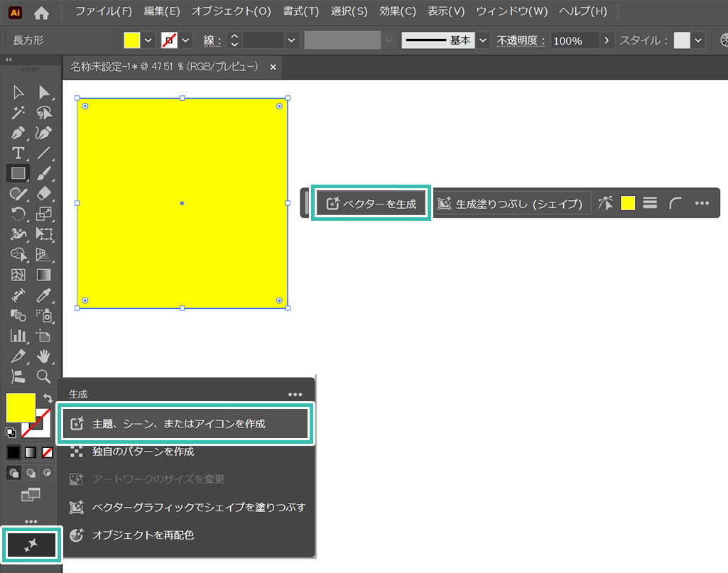Select the Hand tool

pyautogui.click(x=44, y=355)
